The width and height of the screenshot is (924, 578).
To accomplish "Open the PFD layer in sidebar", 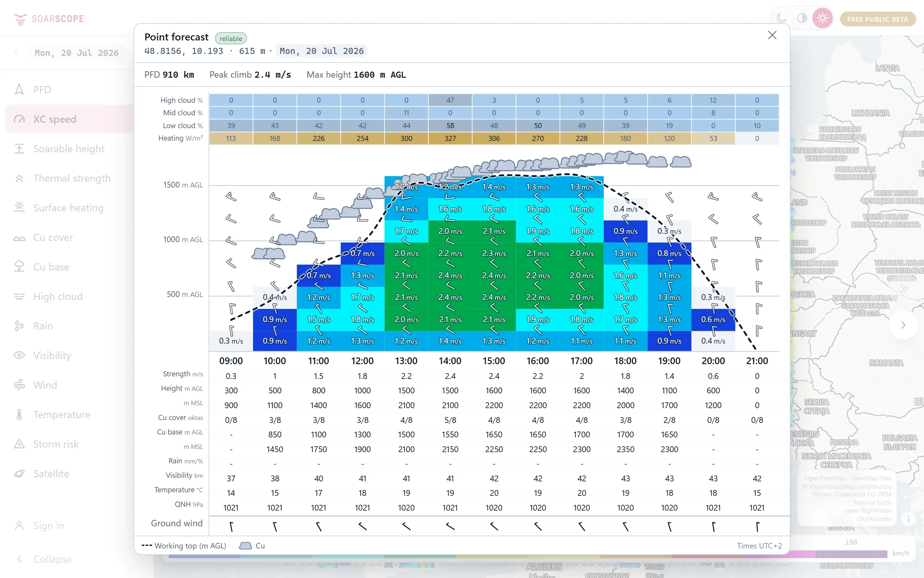I will point(69,90).
